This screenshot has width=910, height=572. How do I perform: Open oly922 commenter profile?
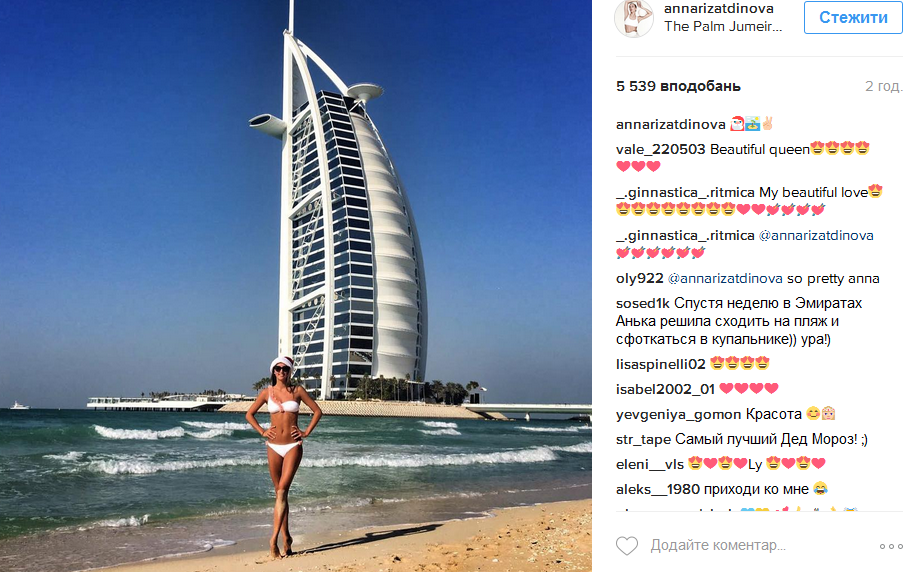[x=640, y=278]
